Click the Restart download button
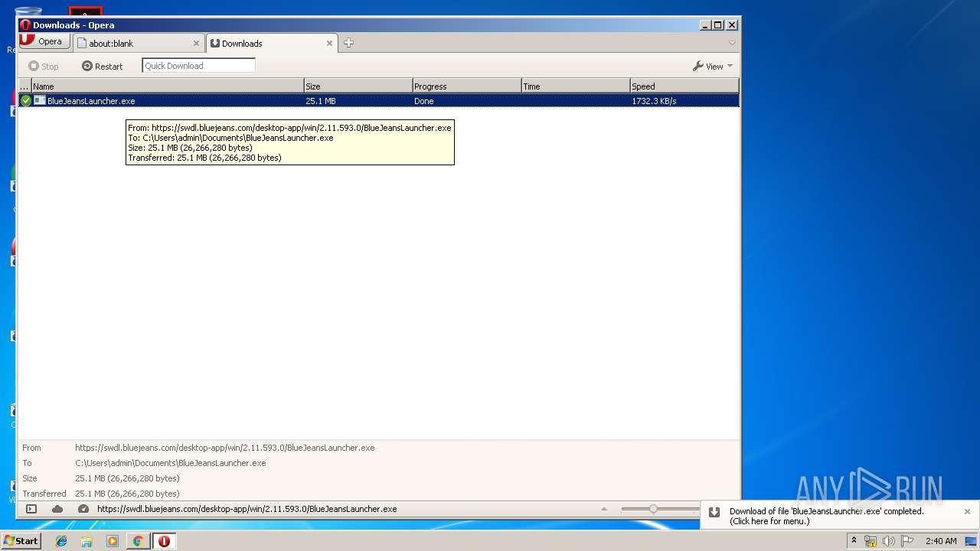Screen dimensions: 980x551 click(x=103, y=66)
